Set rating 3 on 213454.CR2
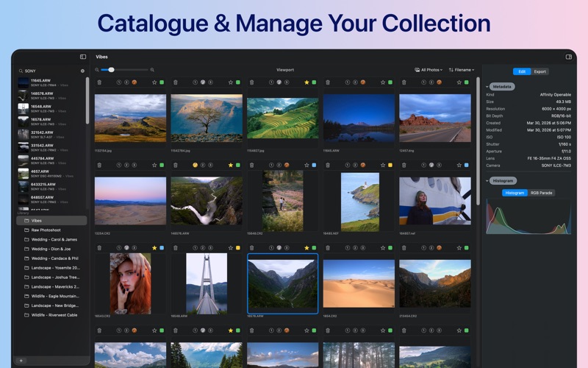588x368 pixels. tap(439, 248)
